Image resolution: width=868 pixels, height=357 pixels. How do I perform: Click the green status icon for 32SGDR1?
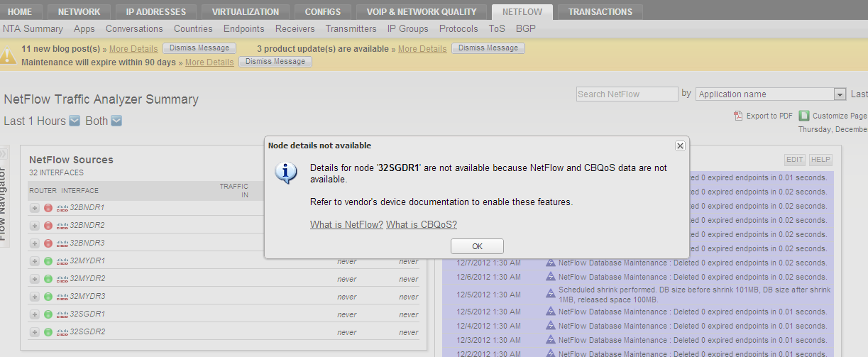pyautogui.click(x=48, y=314)
